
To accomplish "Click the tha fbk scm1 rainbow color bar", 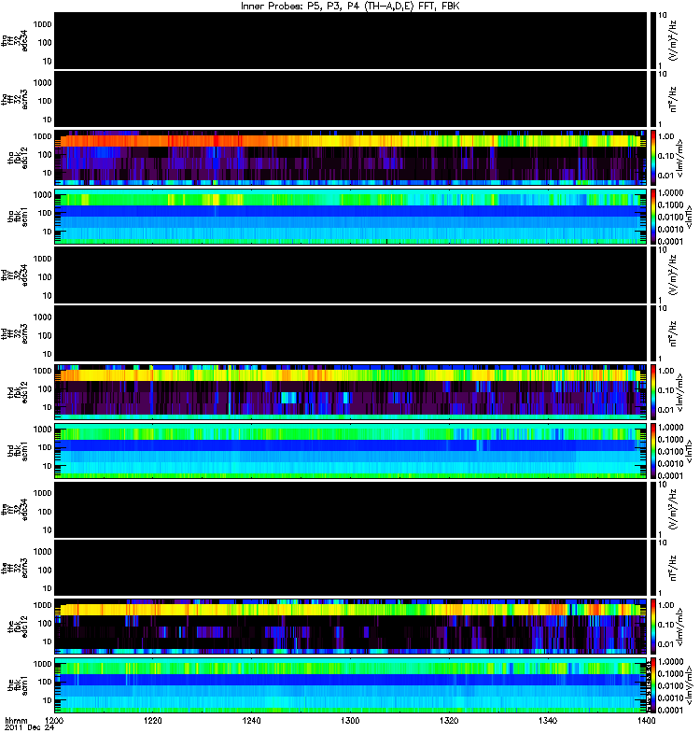I will pyautogui.click(x=653, y=217).
